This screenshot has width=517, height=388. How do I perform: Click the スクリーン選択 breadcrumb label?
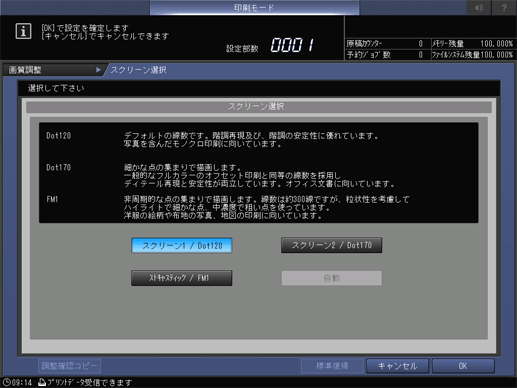click(x=138, y=70)
